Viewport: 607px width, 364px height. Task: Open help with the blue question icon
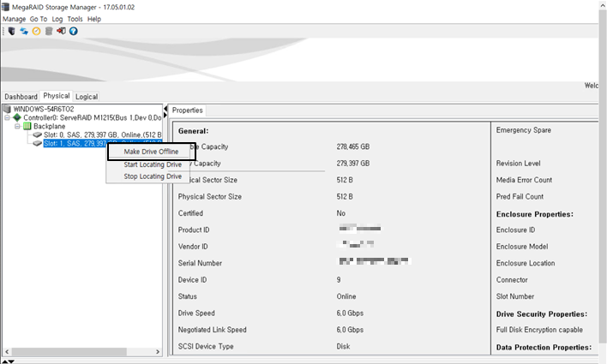coord(74,31)
